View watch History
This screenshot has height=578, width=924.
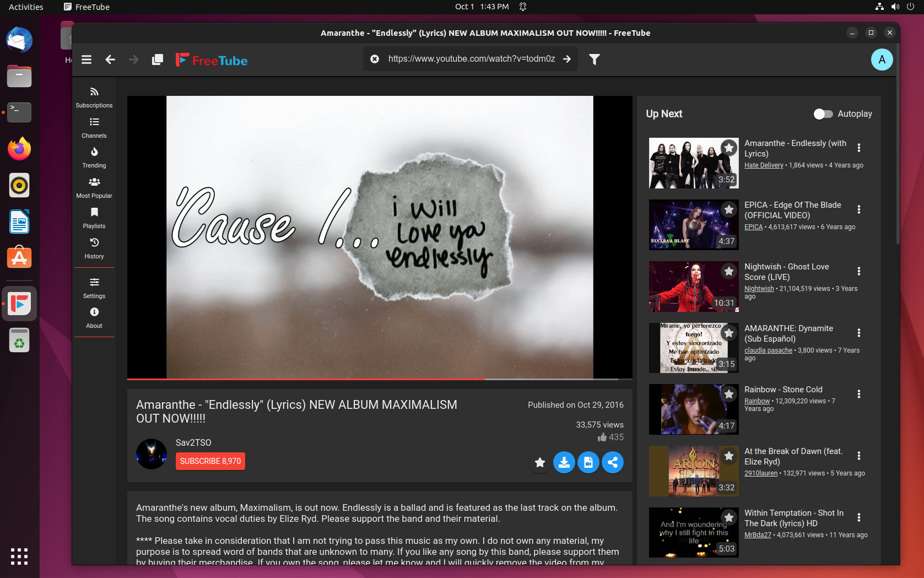tap(94, 249)
